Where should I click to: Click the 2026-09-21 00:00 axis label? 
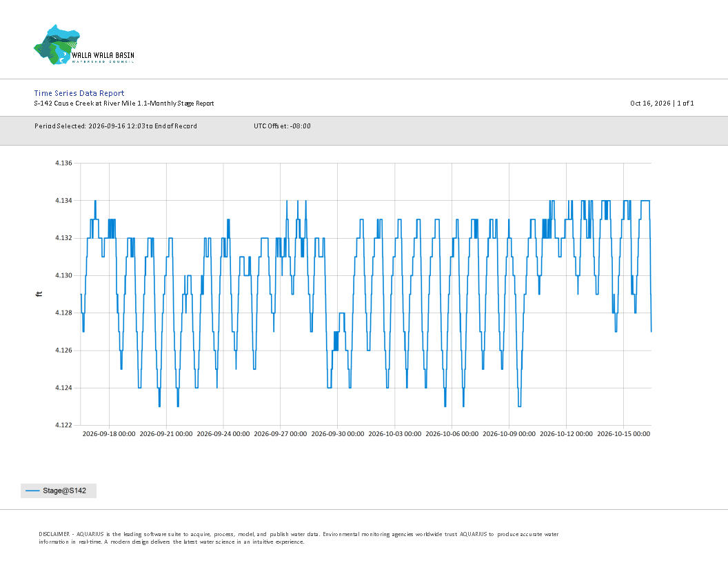point(166,434)
